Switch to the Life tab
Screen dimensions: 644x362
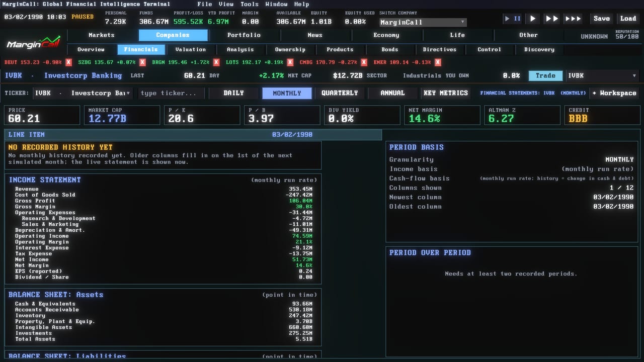pyautogui.click(x=457, y=35)
